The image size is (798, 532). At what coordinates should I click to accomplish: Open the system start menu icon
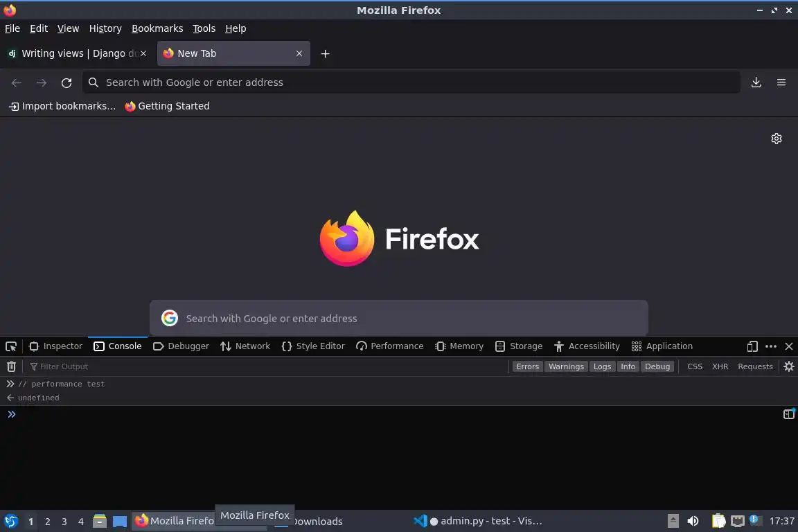pyautogui.click(x=10, y=521)
